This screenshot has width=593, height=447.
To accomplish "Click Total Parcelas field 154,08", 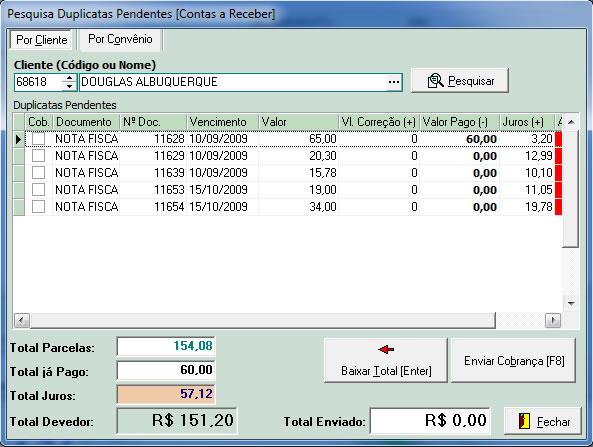I will 166,346.
